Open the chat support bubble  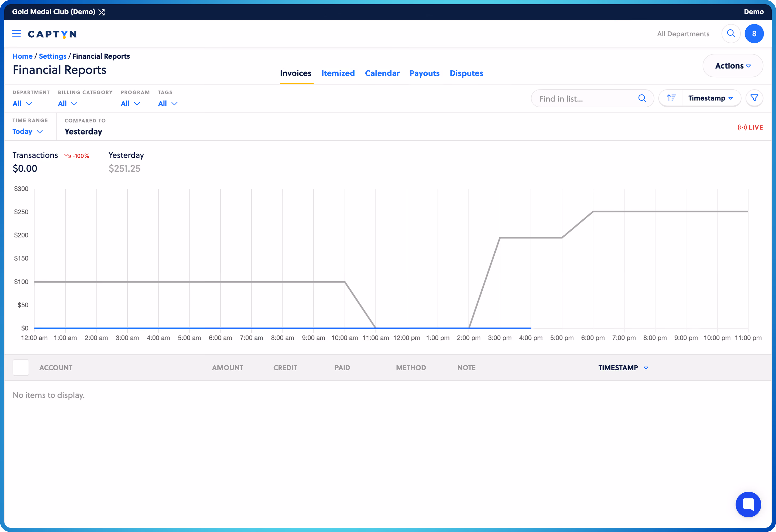(x=748, y=504)
